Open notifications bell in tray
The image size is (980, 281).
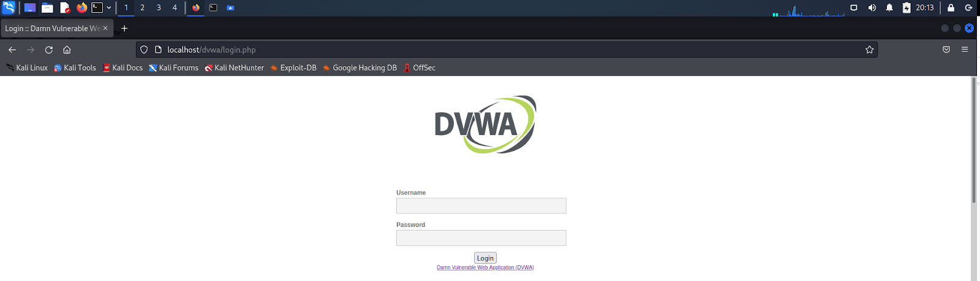point(889,8)
